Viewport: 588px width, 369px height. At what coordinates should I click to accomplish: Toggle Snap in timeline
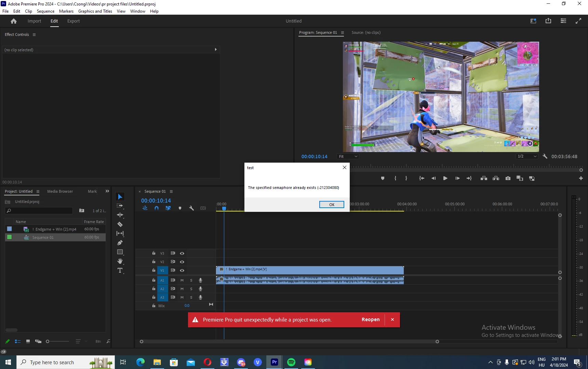point(157,208)
